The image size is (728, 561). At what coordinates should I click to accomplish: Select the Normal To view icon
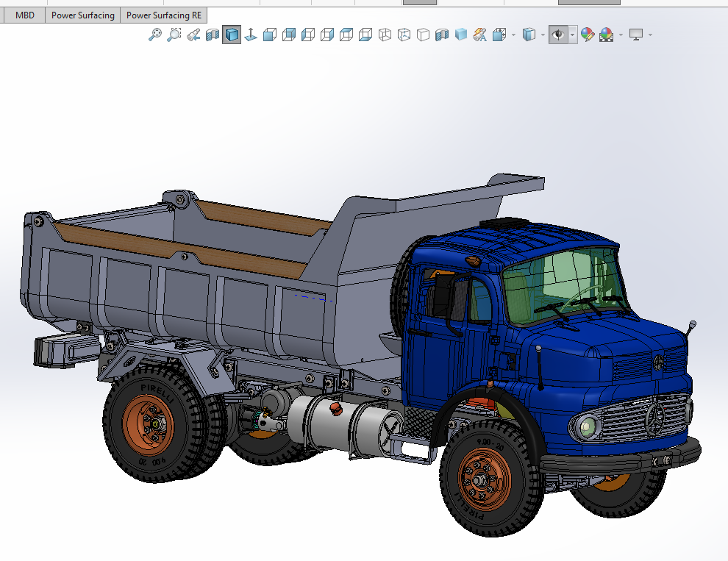coord(251,35)
